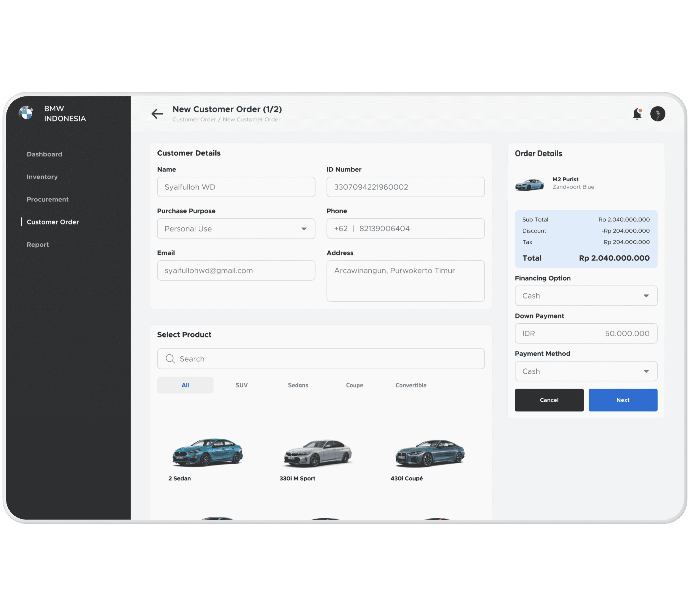
Task: Focus the Name input field
Action: point(236,187)
